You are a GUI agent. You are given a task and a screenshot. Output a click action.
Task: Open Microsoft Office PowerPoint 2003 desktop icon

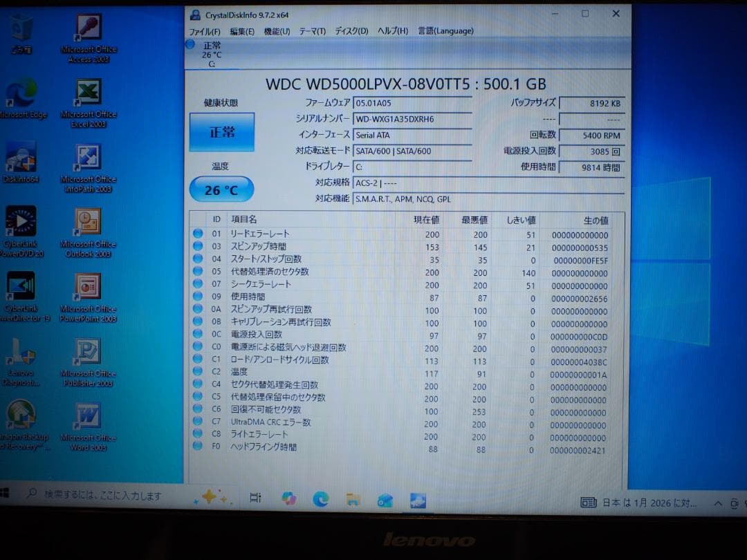coord(89,297)
